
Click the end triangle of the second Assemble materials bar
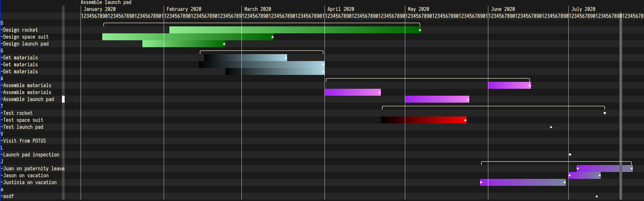click(380, 92)
